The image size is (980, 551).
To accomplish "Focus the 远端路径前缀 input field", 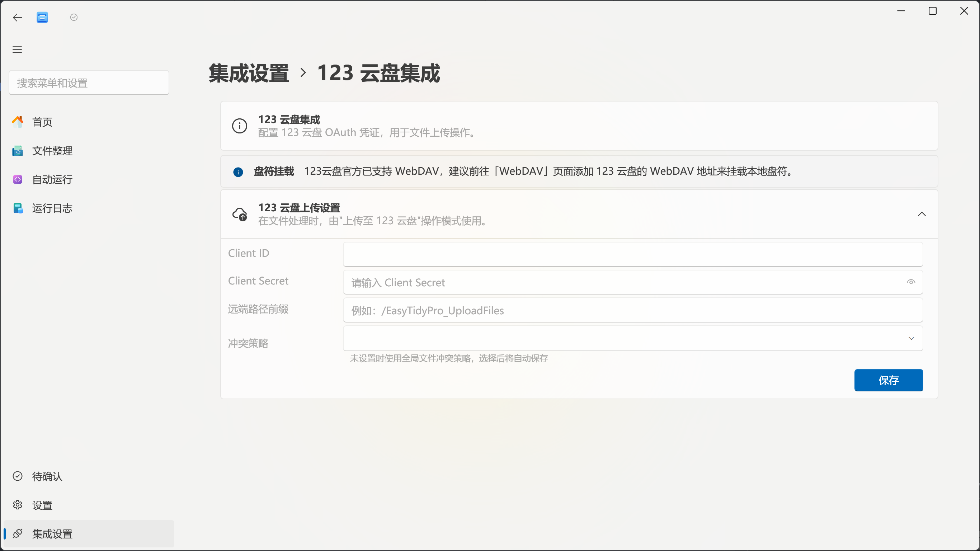I will point(633,310).
